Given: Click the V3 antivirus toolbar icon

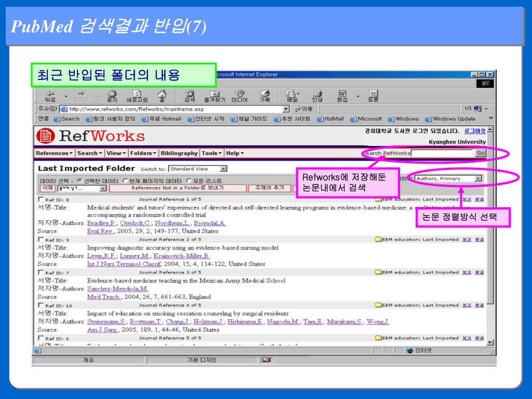Looking at the screenshot, I should click(473, 109).
